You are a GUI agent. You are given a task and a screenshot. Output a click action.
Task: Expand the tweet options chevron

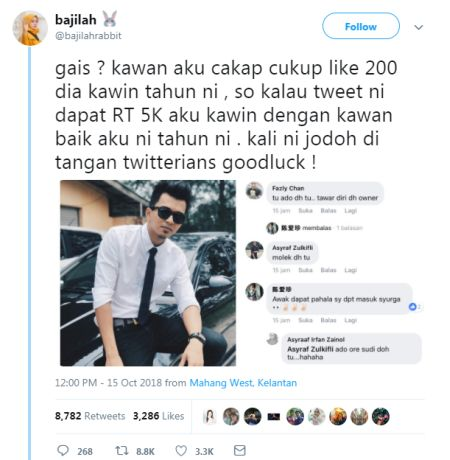point(419,27)
